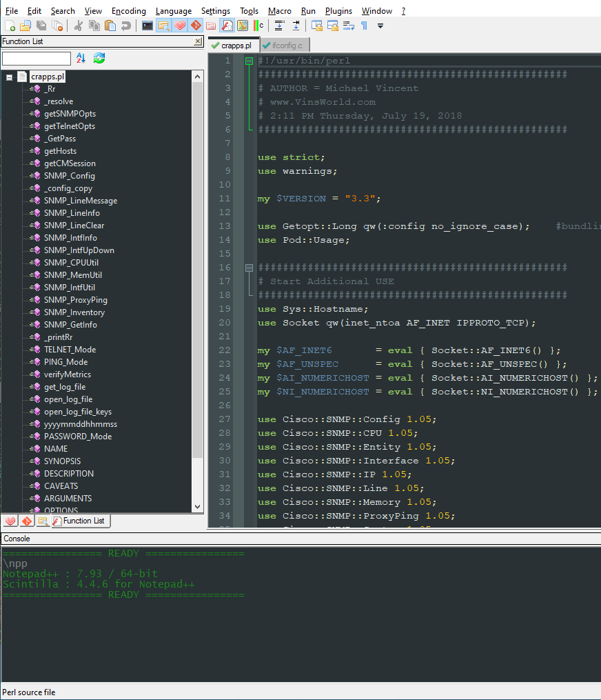
Task: Click the first lock window toolbar icon
Action: point(317,26)
